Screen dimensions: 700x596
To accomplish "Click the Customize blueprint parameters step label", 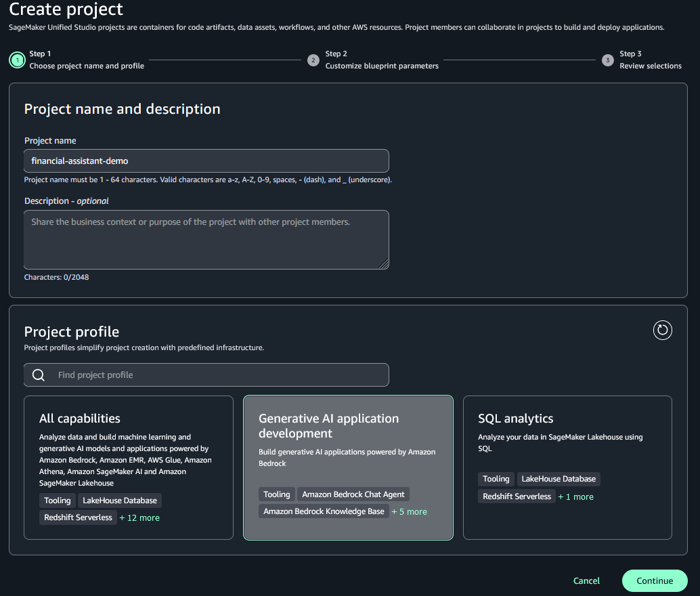I will (x=382, y=66).
